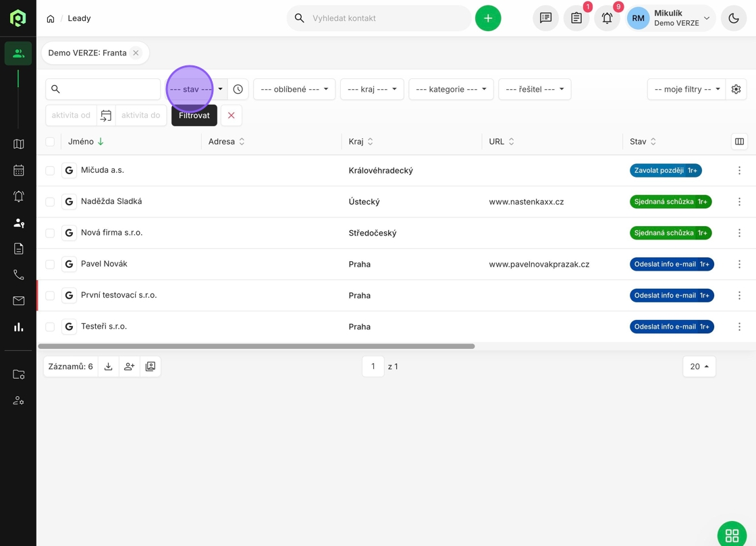Image resolution: width=756 pixels, height=546 pixels.
Task: Sort table by URL column
Action: point(502,142)
